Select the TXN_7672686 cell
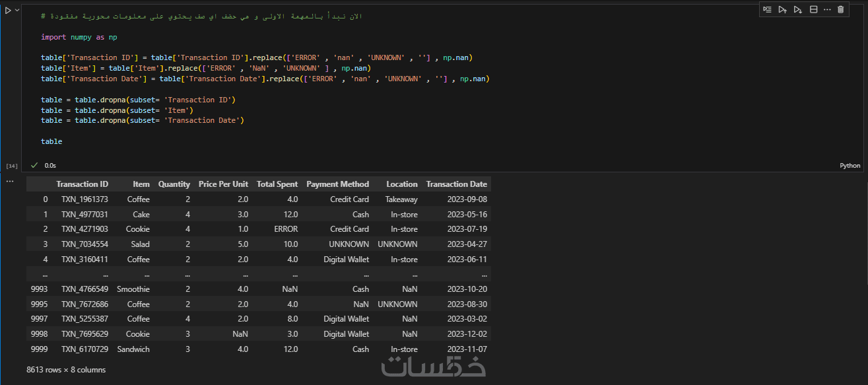The height and width of the screenshot is (385, 868). [x=84, y=304]
